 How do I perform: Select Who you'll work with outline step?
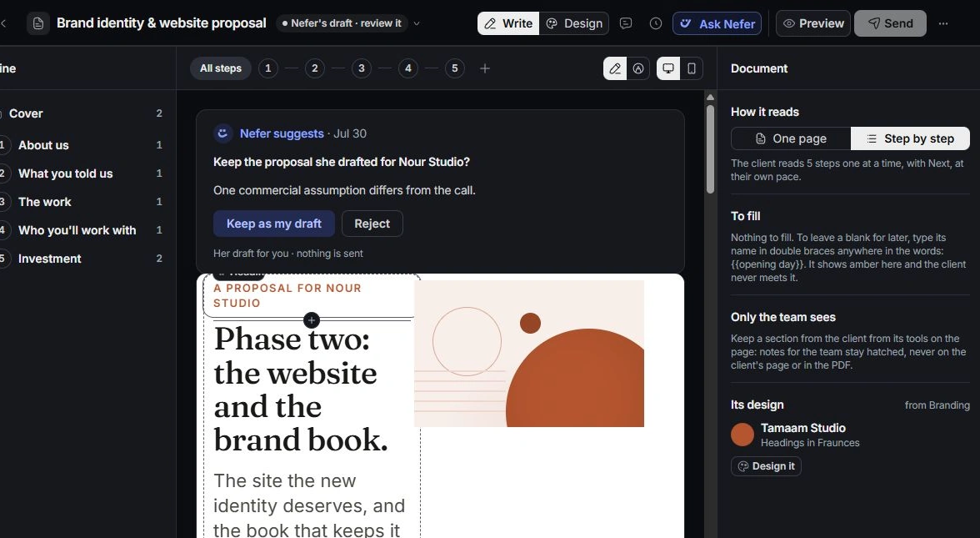pos(82,230)
